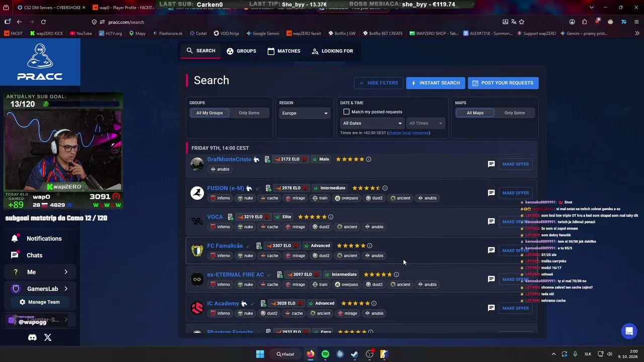This screenshot has width=644, height=362.
Task: Switch to Matches tab
Action: [284, 51]
